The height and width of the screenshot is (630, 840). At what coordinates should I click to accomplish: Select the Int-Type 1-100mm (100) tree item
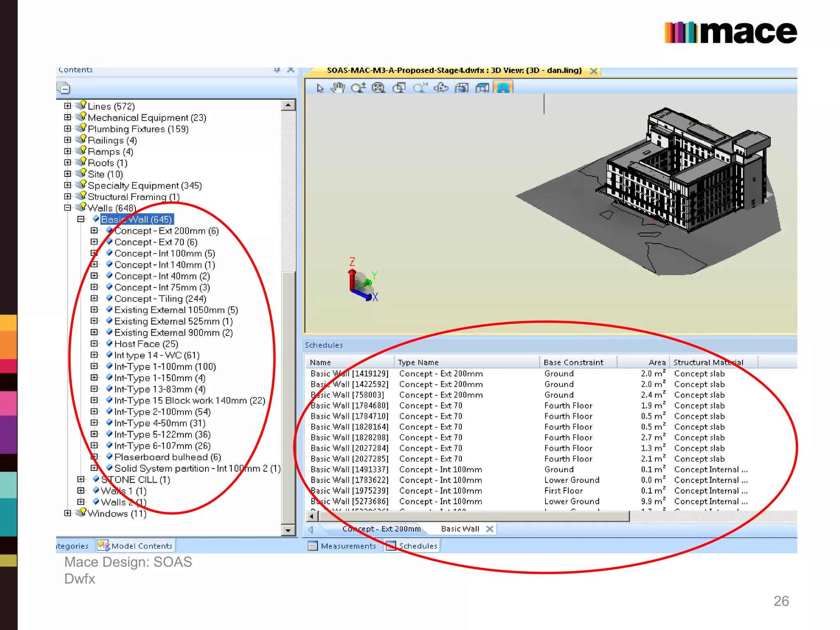tap(165, 366)
